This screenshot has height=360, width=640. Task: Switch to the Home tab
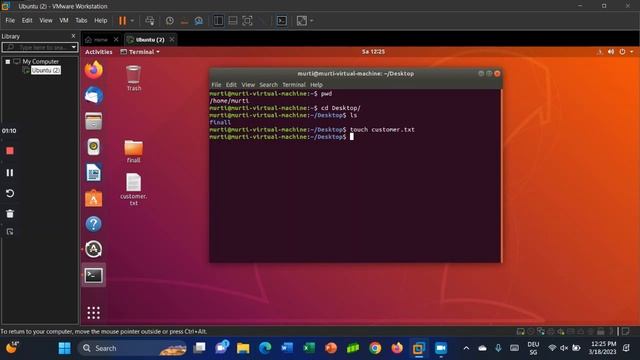[100, 40]
